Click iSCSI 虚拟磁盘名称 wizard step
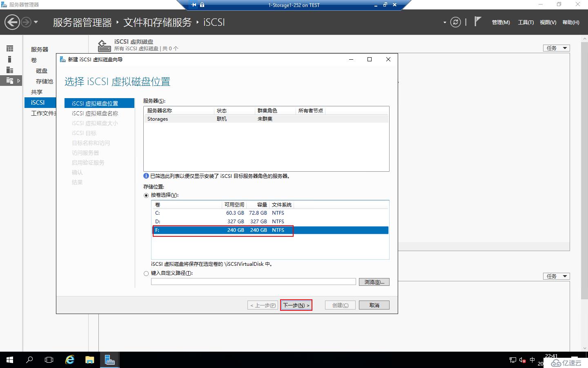This screenshot has height=368, width=588. (x=95, y=113)
